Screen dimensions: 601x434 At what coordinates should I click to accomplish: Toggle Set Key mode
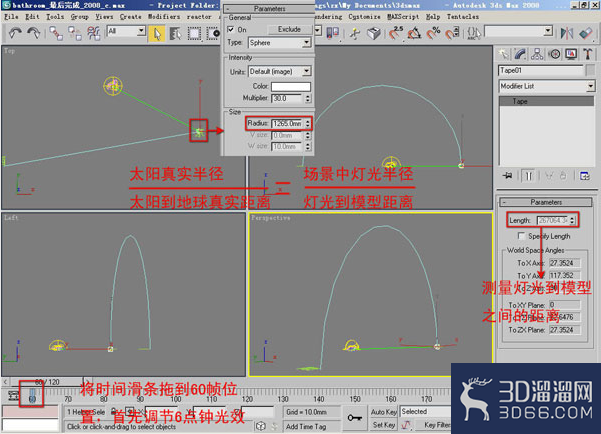[384, 424]
